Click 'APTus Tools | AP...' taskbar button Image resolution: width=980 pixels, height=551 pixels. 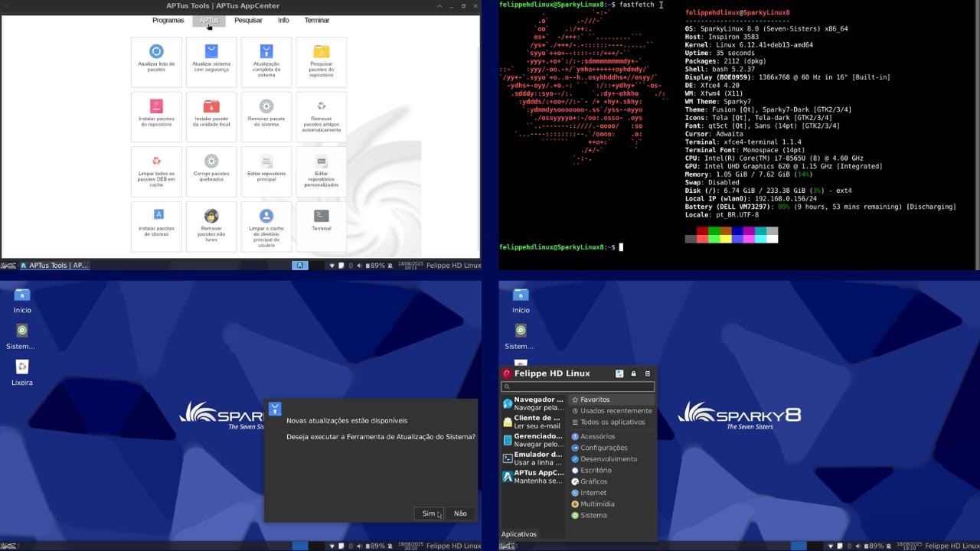point(54,266)
